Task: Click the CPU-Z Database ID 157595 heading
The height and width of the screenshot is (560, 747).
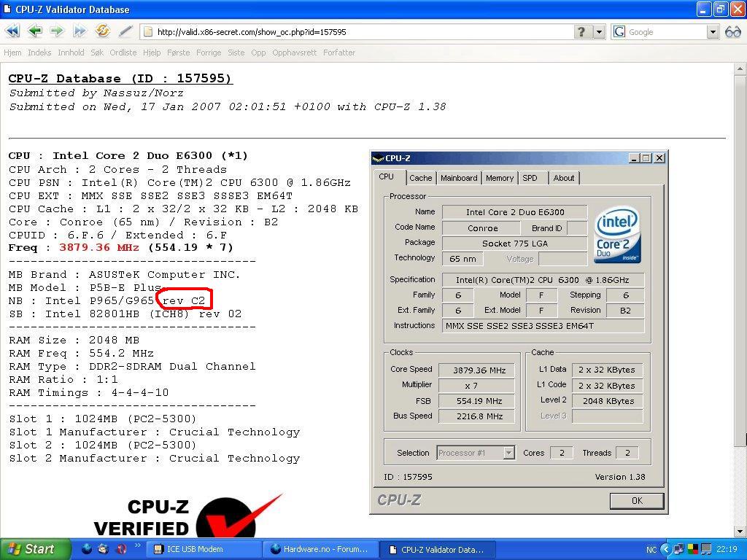Action: [120, 79]
